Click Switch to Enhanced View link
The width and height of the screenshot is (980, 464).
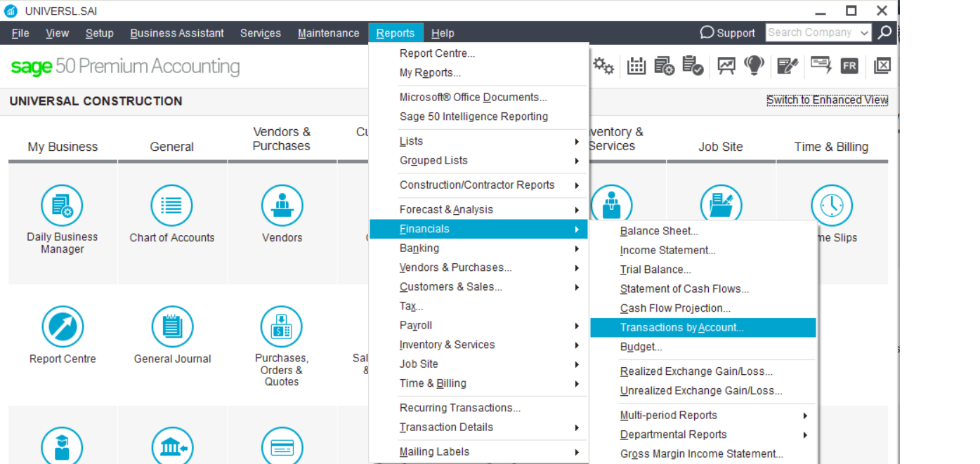pos(828,100)
